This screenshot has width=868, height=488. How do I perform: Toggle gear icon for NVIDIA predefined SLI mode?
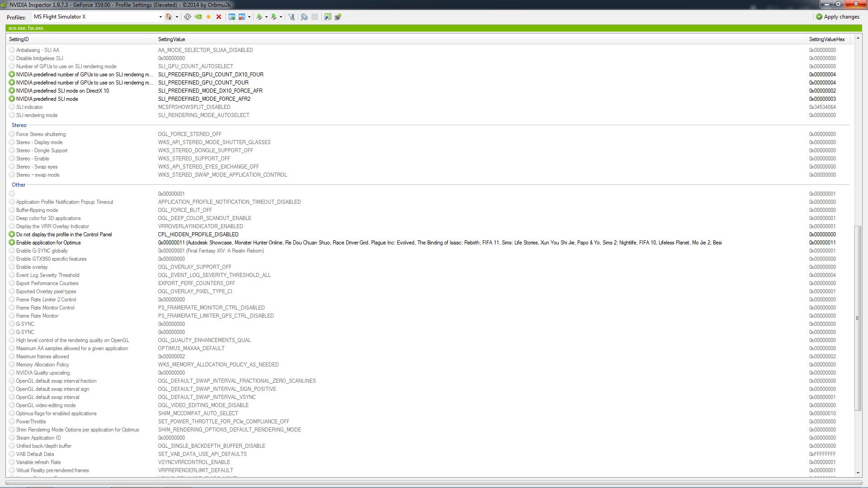[12, 99]
